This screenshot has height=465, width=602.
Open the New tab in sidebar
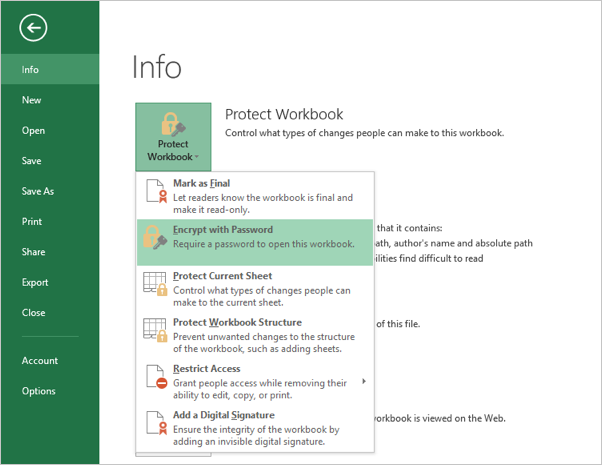[x=32, y=100]
